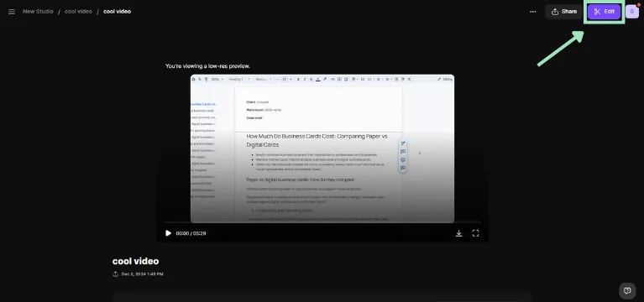Image resolution: width=644 pixels, height=302 pixels.
Task: Click the current cool video breadcrumb title
Action: (x=117, y=12)
